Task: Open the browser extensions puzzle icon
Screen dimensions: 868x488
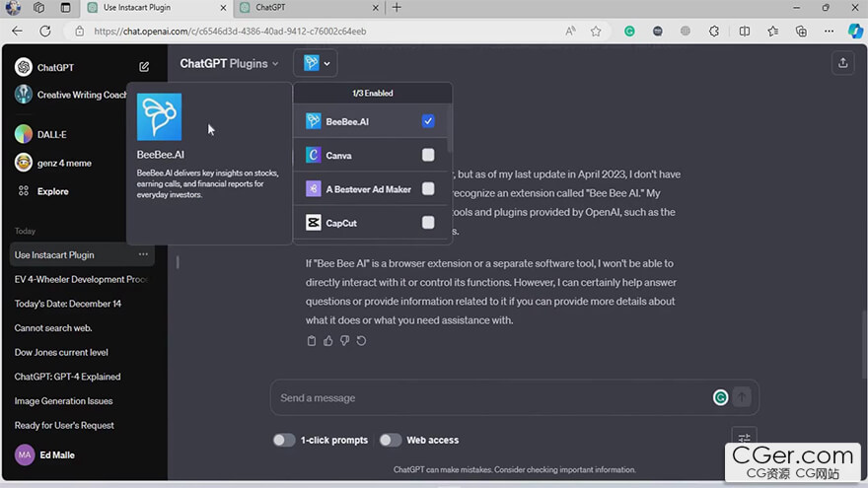Action: [x=713, y=31]
